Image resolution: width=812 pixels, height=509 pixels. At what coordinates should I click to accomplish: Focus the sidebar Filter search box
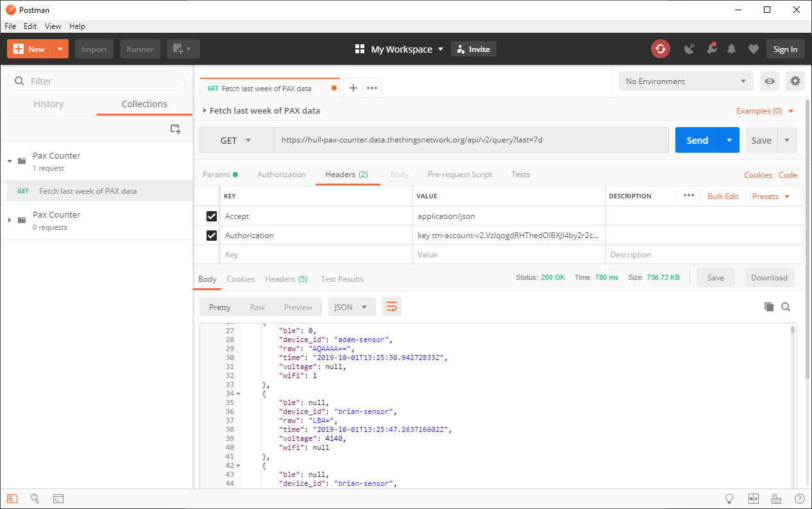96,81
